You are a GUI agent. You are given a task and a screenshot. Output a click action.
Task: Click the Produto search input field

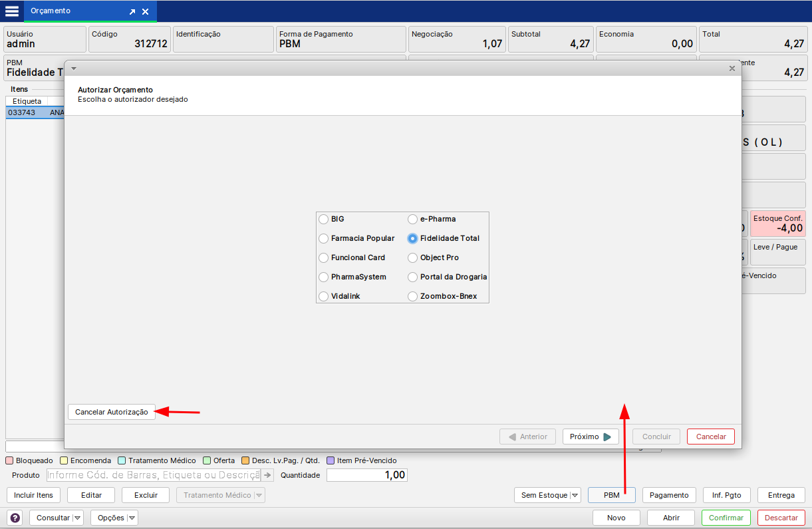pyautogui.click(x=153, y=475)
